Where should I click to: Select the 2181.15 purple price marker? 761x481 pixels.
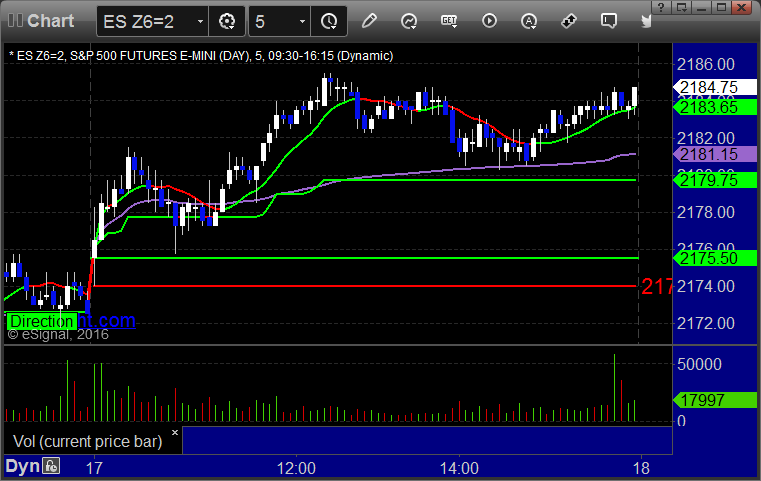[x=715, y=154]
